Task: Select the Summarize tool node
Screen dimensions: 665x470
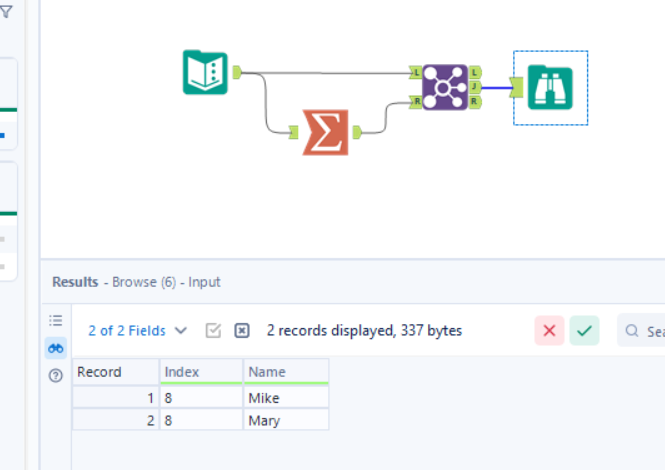Action: point(325,132)
